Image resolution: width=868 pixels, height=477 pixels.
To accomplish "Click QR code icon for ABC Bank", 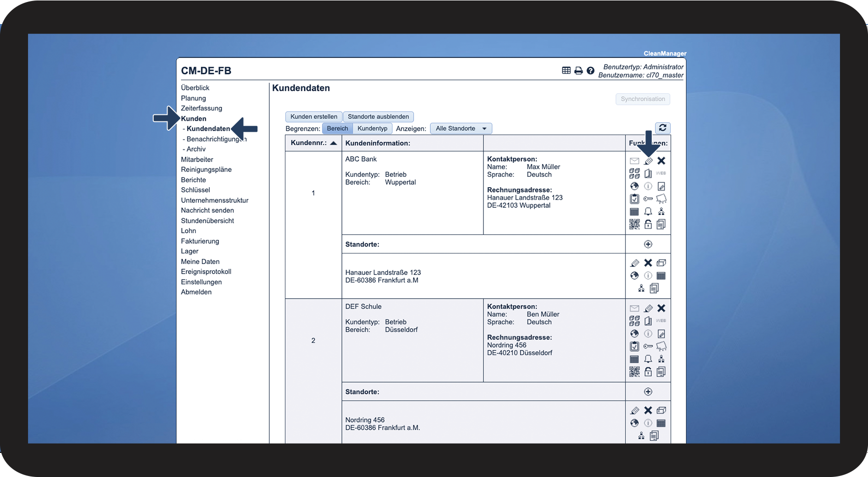I will point(635,224).
